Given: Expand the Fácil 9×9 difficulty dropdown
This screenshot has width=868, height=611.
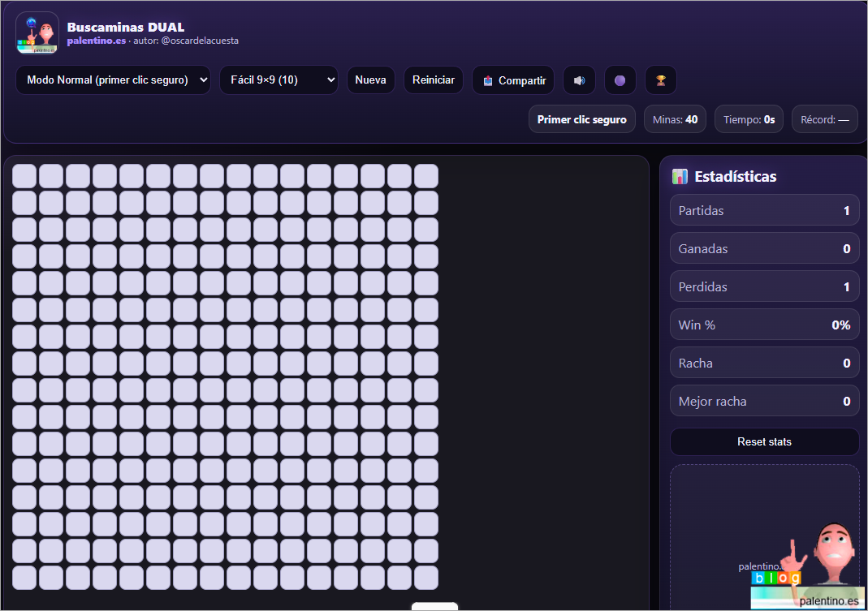Looking at the screenshot, I should point(279,80).
